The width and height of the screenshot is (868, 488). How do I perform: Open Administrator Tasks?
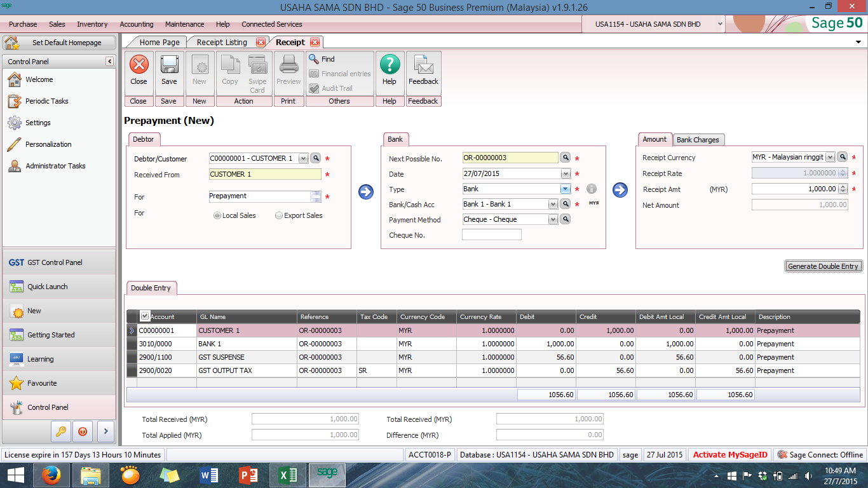coord(55,166)
